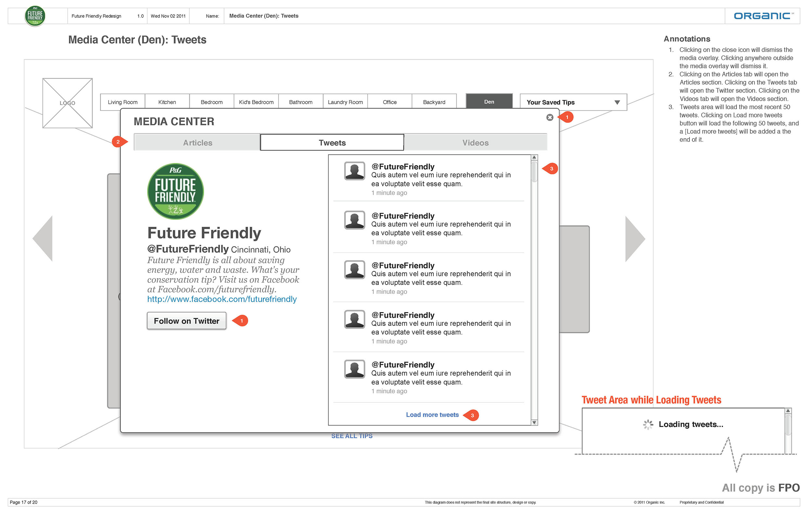Select the active Den tab
This screenshot has height=515, width=812.
(x=489, y=101)
